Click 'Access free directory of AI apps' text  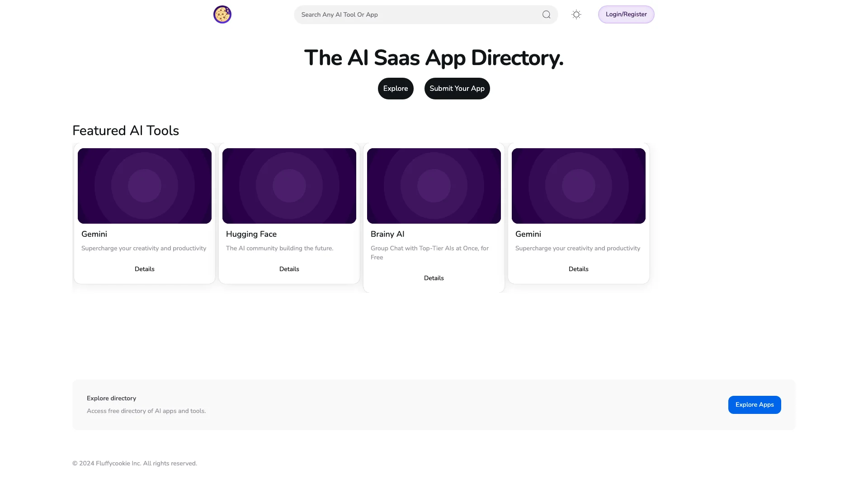pyautogui.click(x=146, y=411)
